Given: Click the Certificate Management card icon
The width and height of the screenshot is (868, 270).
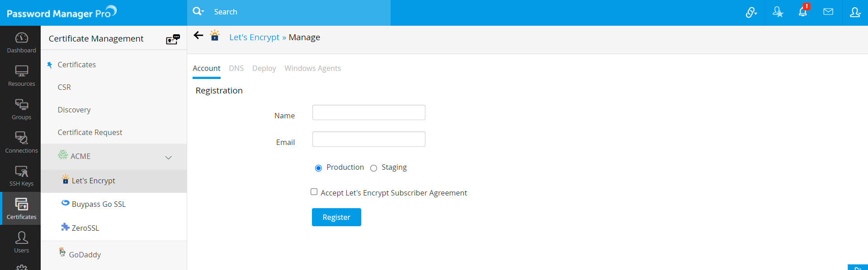Looking at the screenshot, I should 173,39.
